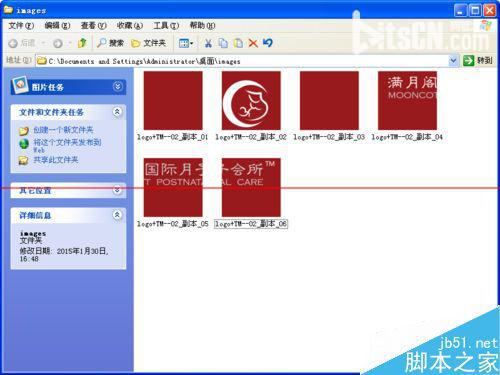Open the Help (帮助) menu
The width and height of the screenshot is (500, 375).
point(202,25)
